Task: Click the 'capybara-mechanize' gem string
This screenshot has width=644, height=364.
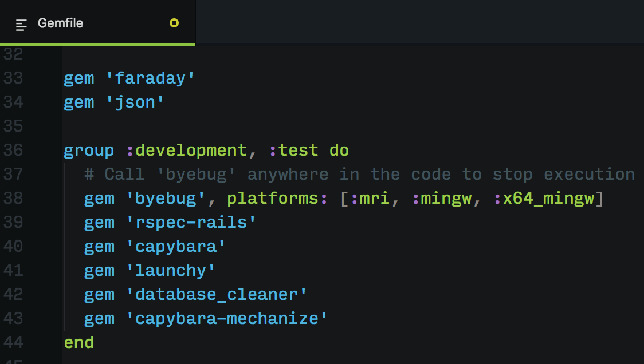Action: [x=228, y=318]
